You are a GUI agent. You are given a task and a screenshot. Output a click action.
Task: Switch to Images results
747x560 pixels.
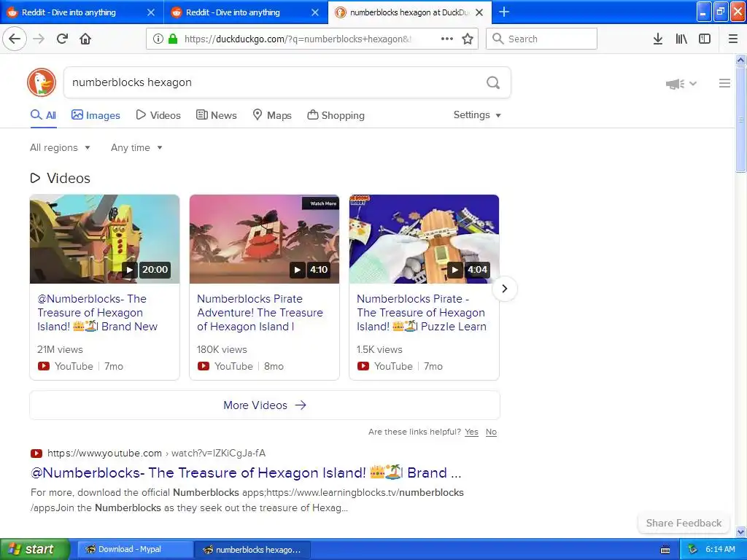pos(96,115)
